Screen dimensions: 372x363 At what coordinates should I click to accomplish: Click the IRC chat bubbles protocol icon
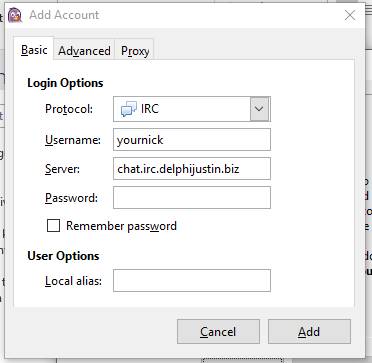129,109
